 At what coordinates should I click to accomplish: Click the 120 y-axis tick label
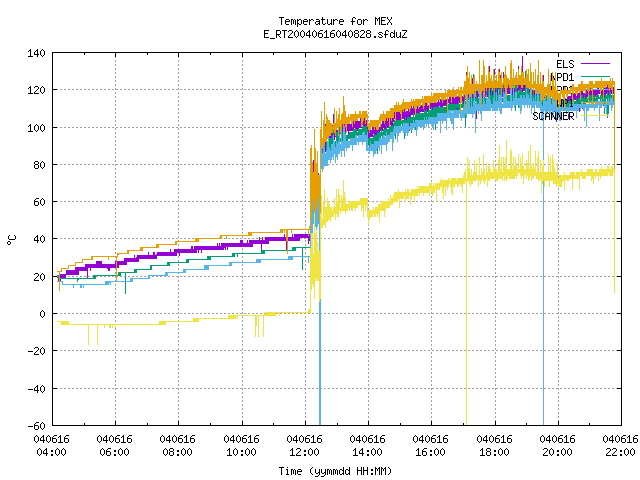36,90
